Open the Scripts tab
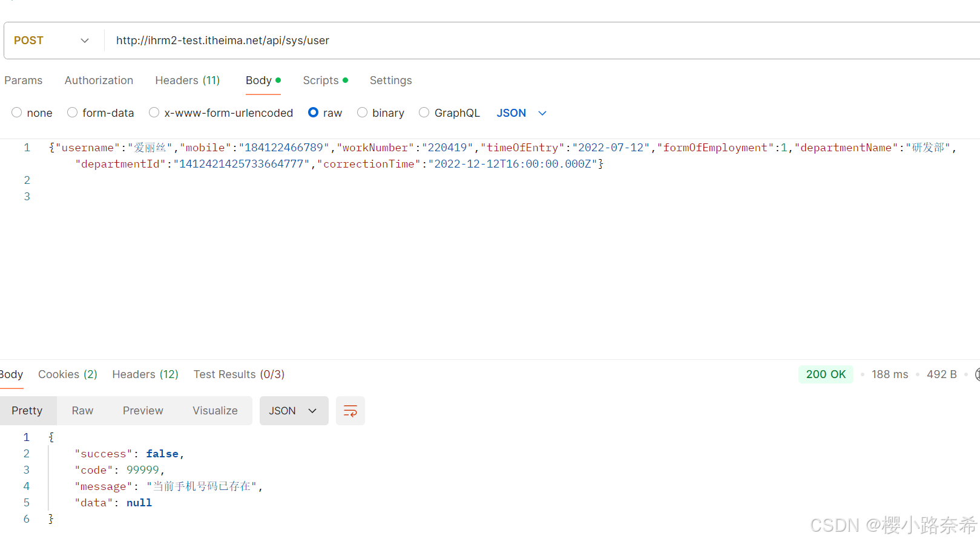980x542 pixels. pyautogui.click(x=326, y=80)
